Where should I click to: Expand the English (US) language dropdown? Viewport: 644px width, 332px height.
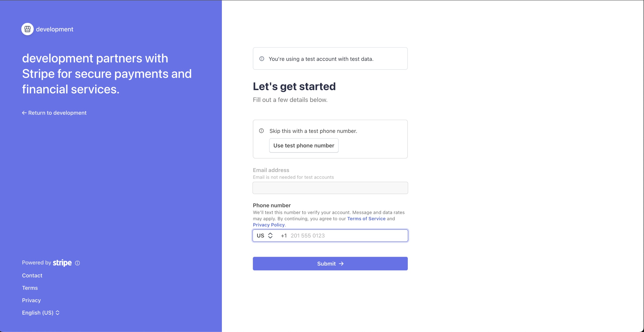coord(41,313)
